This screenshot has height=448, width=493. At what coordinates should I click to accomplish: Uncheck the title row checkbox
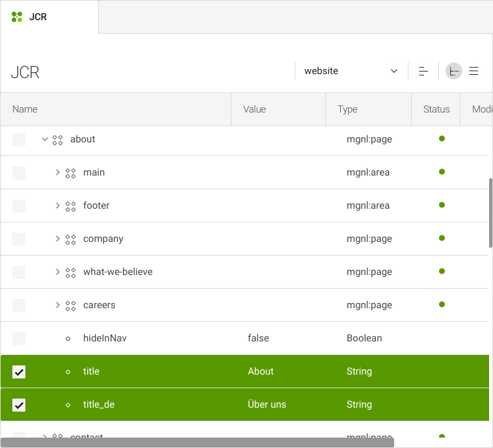click(19, 372)
